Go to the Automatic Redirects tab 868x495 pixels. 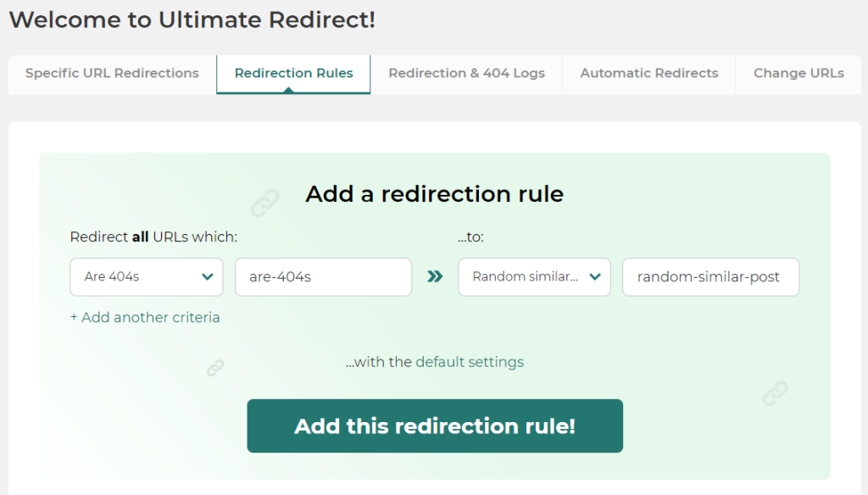[648, 73]
